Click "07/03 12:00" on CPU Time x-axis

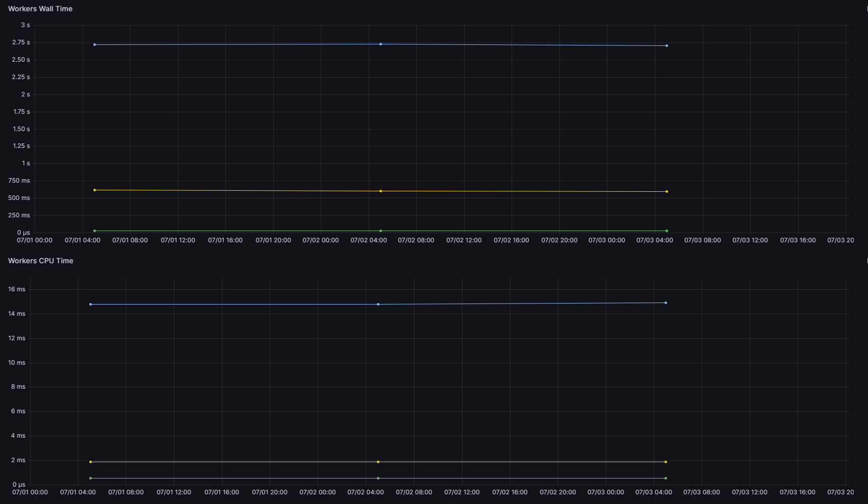coord(750,492)
